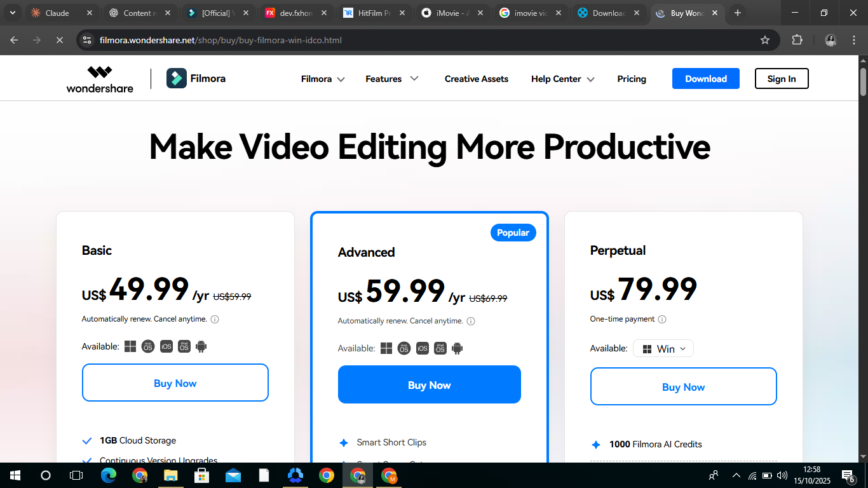Screen dimensions: 868x488
Task: Click the browser address bar URL
Action: point(220,40)
